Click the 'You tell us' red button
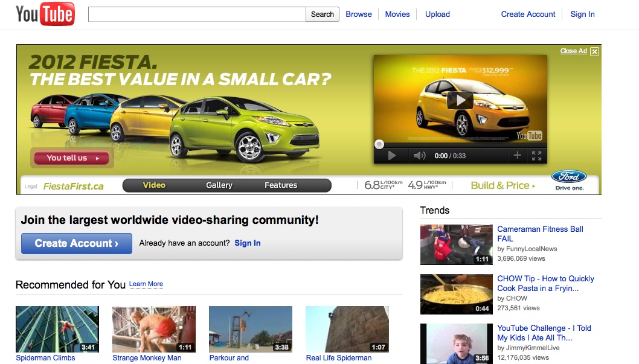The width and height of the screenshot is (639, 364). 71,158
